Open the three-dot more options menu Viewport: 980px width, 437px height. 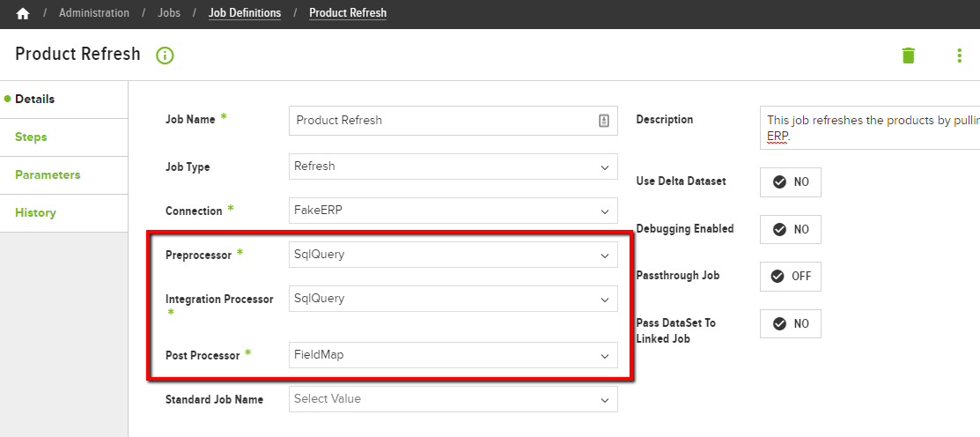(960, 56)
